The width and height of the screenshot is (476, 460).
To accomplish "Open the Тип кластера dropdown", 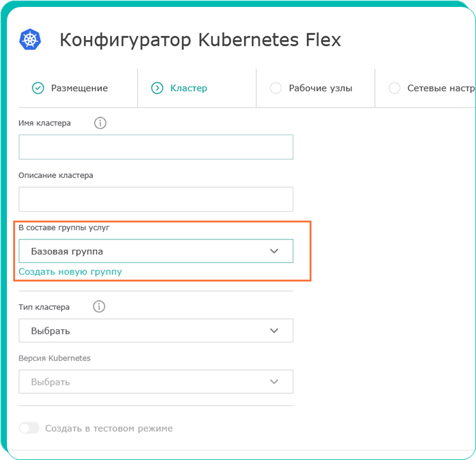I will (156, 331).
